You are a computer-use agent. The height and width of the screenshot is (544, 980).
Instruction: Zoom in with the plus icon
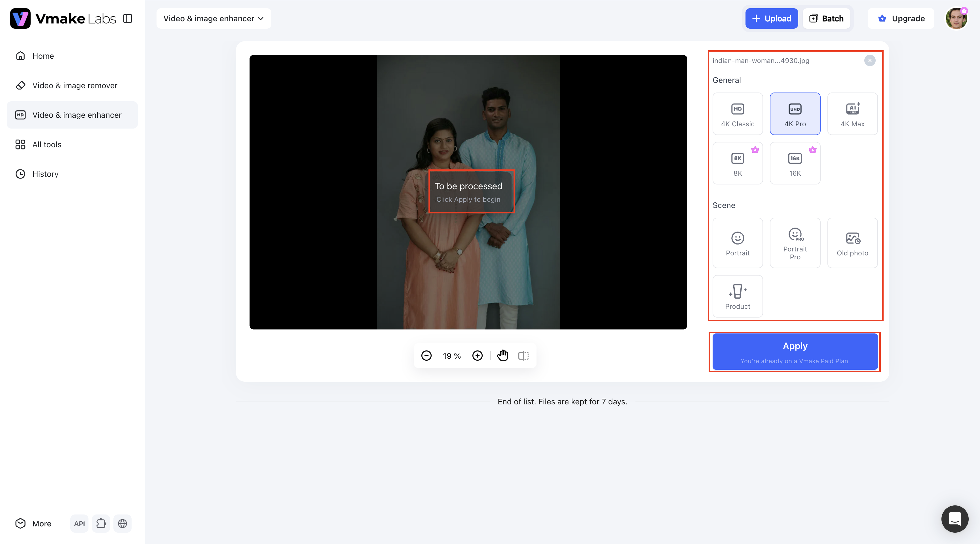point(478,356)
